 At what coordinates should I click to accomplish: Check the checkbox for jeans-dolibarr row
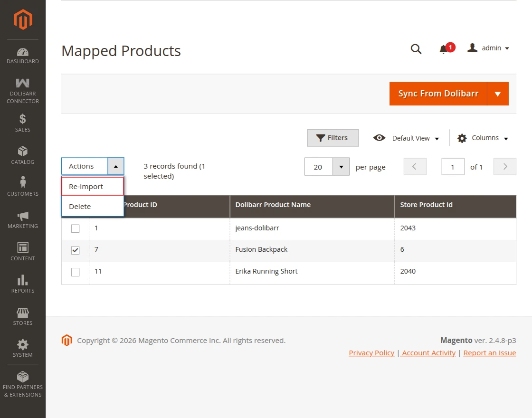pos(75,228)
